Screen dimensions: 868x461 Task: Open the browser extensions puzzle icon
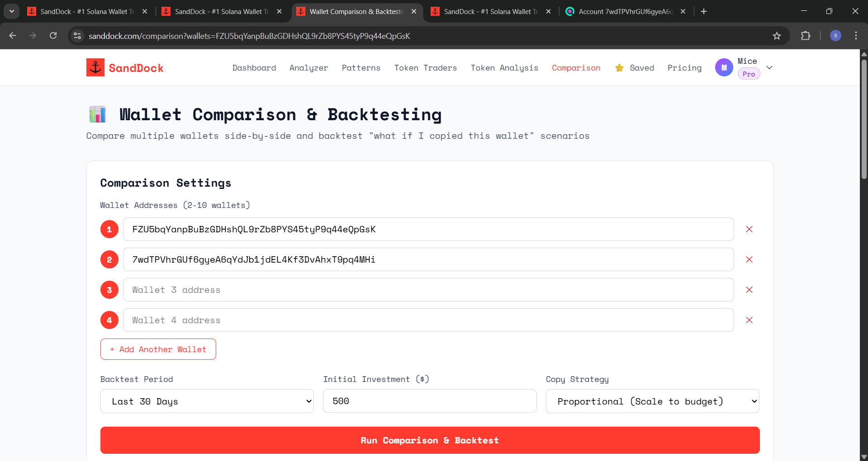[806, 36]
